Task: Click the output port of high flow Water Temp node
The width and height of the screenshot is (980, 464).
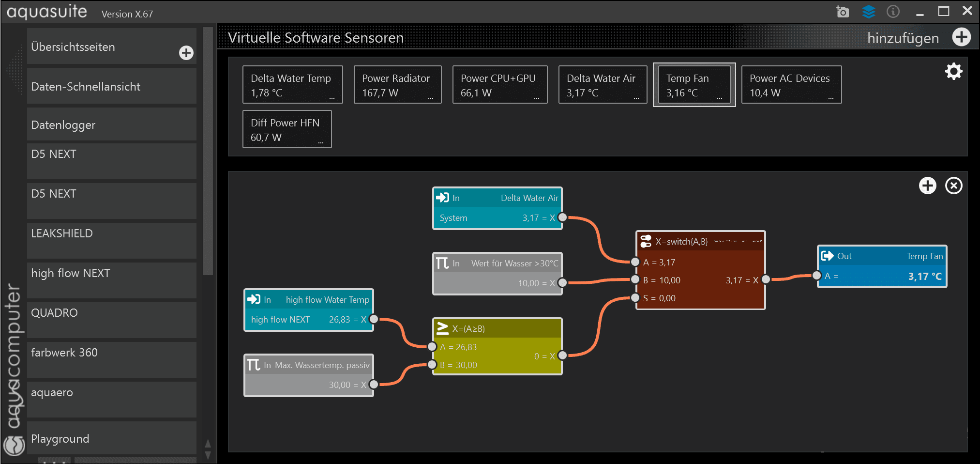Action: [374, 319]
